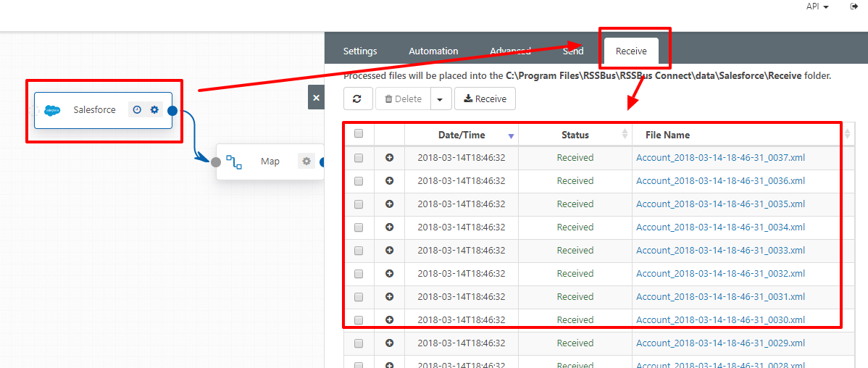Click Received status of file 0037
Screen dimensions: 868x368
tap(575, 158)
